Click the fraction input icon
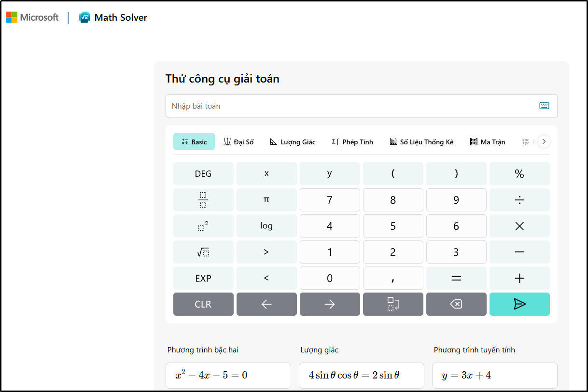Screen dimensions: 588x392 (203, 199)
